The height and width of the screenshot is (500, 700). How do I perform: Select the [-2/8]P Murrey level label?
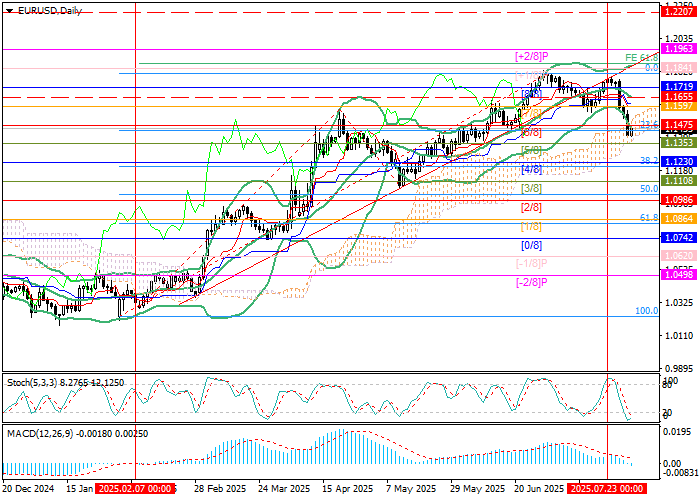[x=532, y=283]
